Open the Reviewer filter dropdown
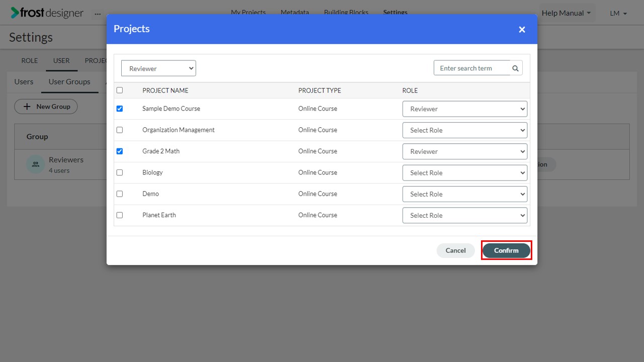The image size is (644, 362). point(158,68)
